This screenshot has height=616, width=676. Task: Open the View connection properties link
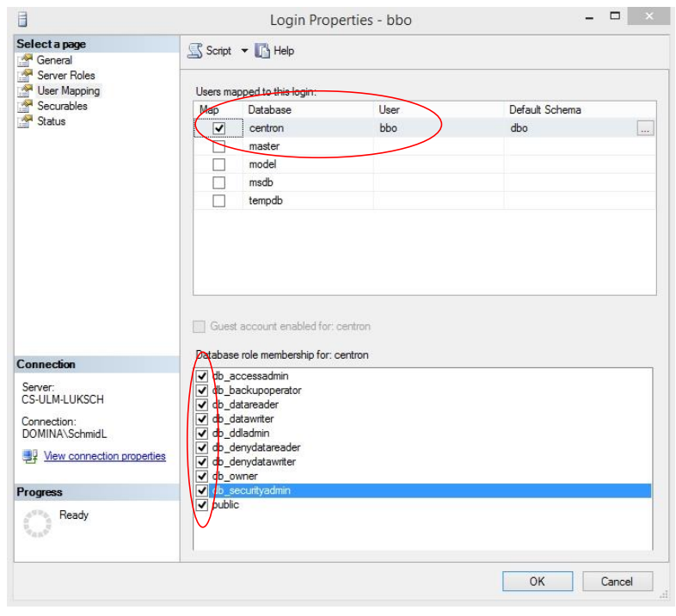click(x=104, y=456)
